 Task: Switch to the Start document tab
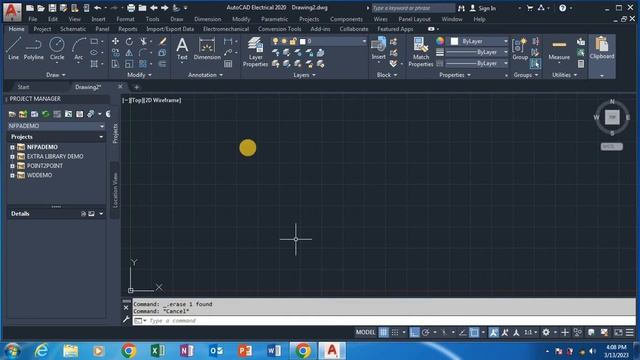point(23,87)
